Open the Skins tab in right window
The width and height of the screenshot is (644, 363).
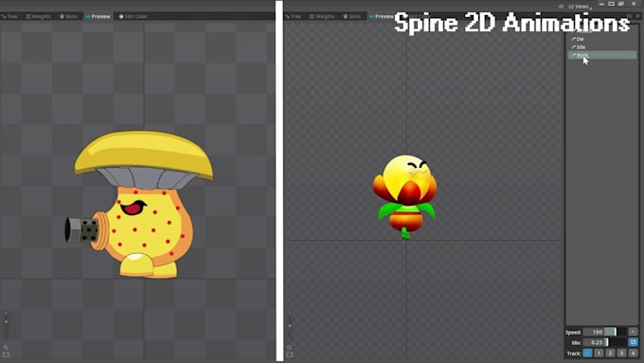tap(351, 16)
